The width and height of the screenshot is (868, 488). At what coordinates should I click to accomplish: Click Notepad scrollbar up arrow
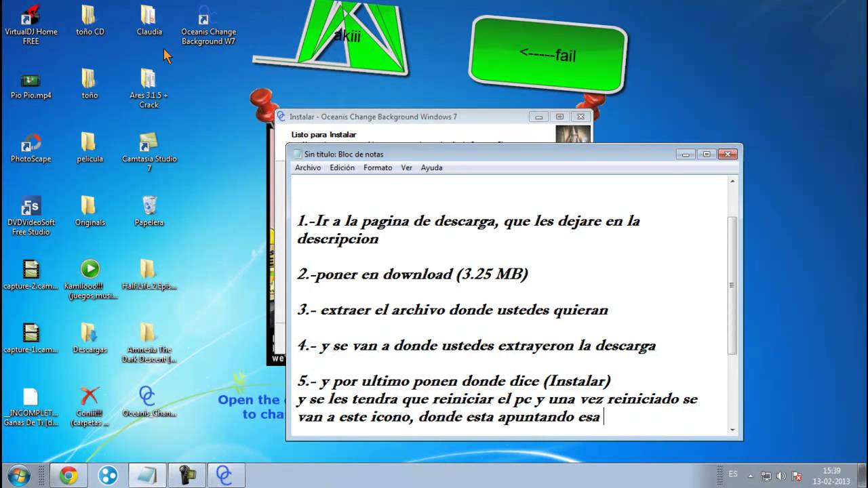[x=732, y=182]
